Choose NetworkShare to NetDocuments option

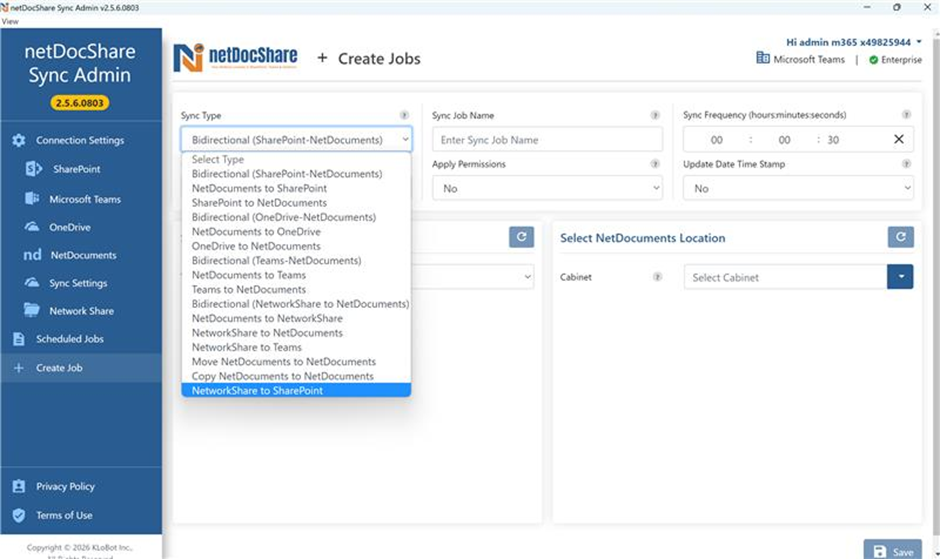[x=296, y=333]
